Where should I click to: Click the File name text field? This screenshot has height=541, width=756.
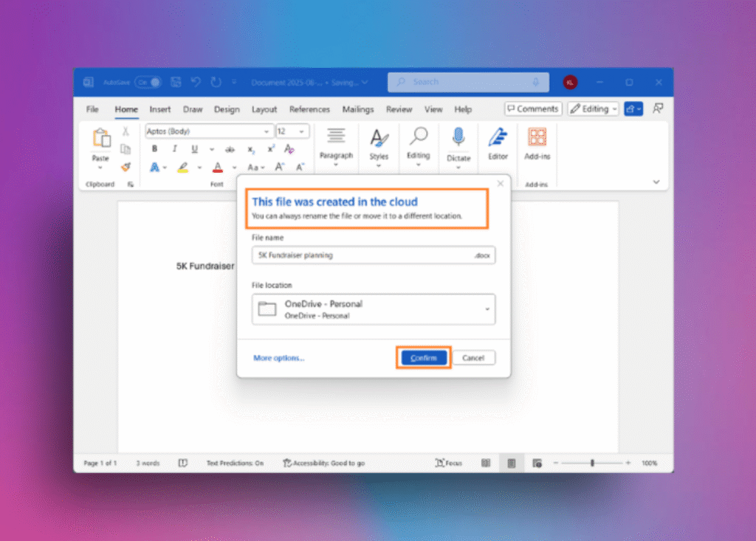pyautogui.click(x=362, y=255)
